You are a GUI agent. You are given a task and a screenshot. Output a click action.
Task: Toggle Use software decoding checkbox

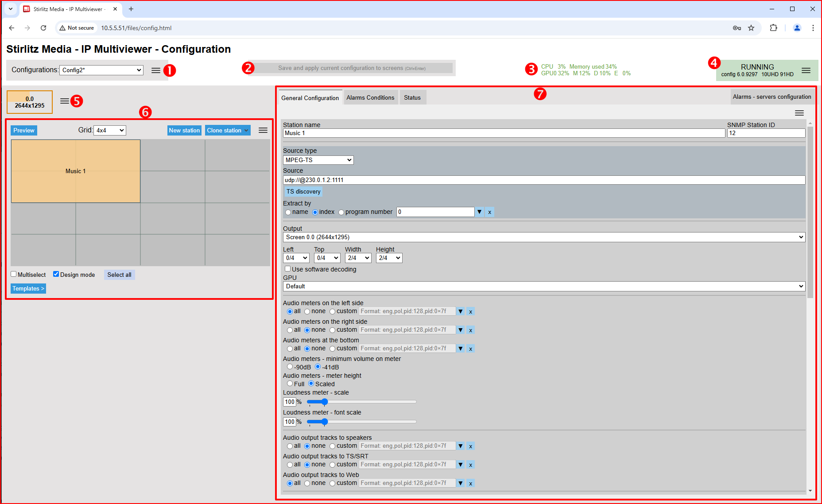pos(287,269)
